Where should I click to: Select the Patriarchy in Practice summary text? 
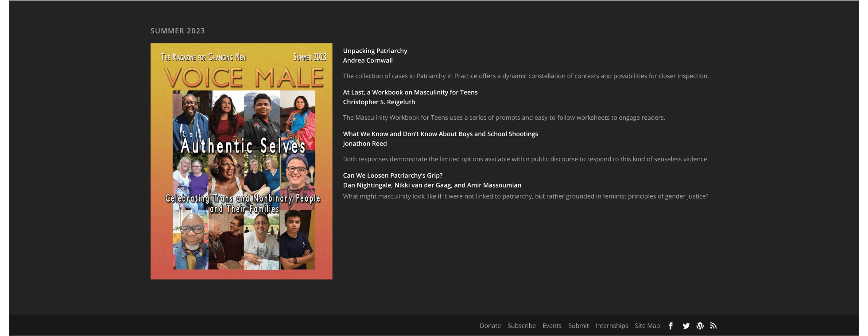tap(526, 76)
